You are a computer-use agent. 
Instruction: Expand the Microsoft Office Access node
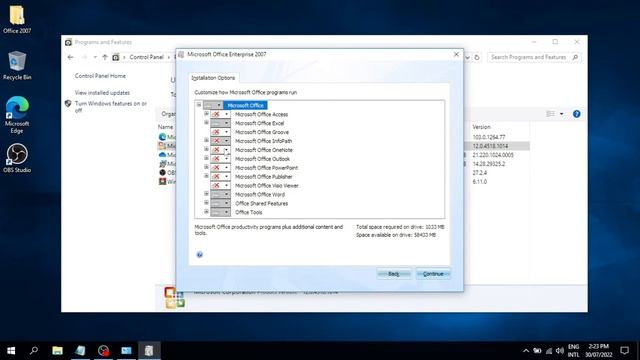coord(206,114)
